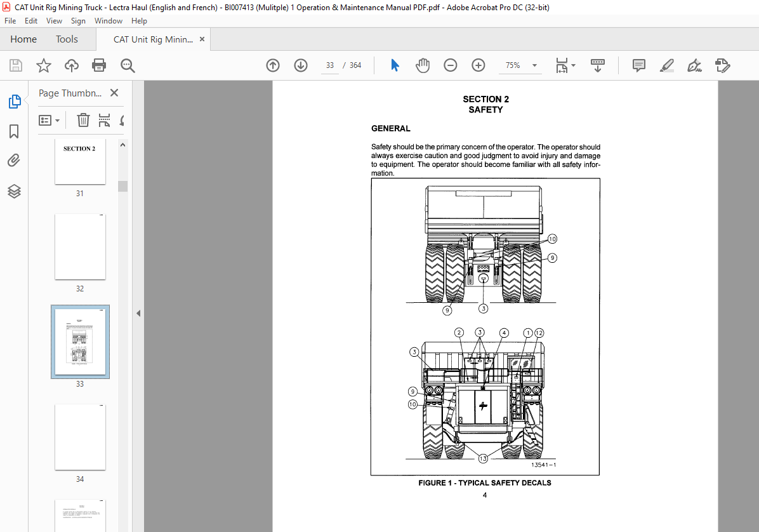Click the Page Thumbn... panel title
Screen dimensions: 759x532
70,93
